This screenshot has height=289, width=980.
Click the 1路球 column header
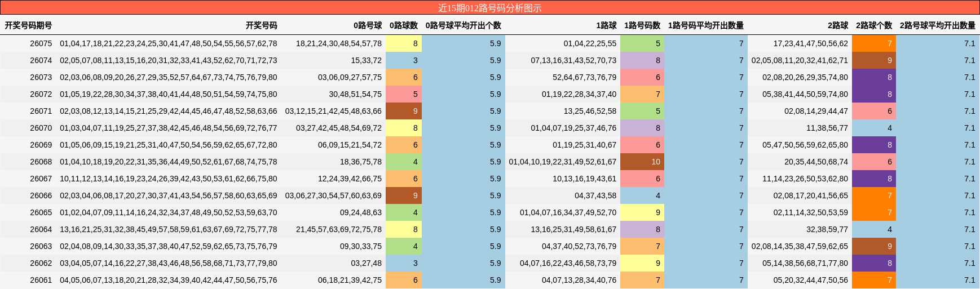(606, 25)
